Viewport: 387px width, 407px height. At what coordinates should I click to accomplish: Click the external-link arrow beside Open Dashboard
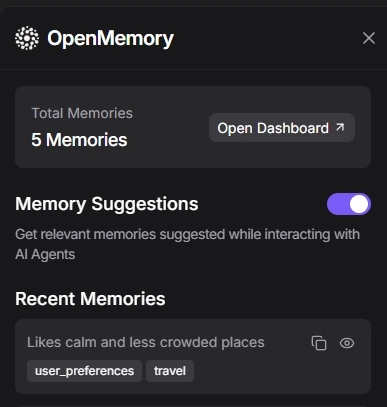tap(340, 127)
